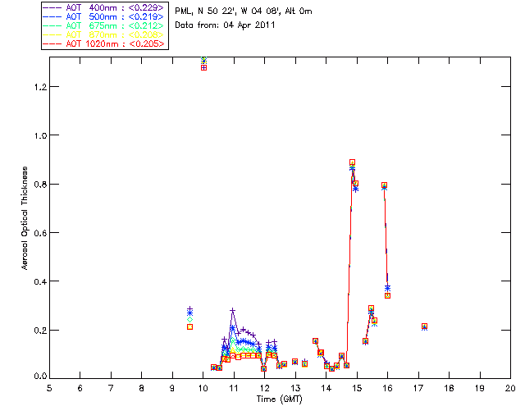The image size is (525, 420).
Task: Click the AOT 870nm legend entry
Action: click(103, 34)
